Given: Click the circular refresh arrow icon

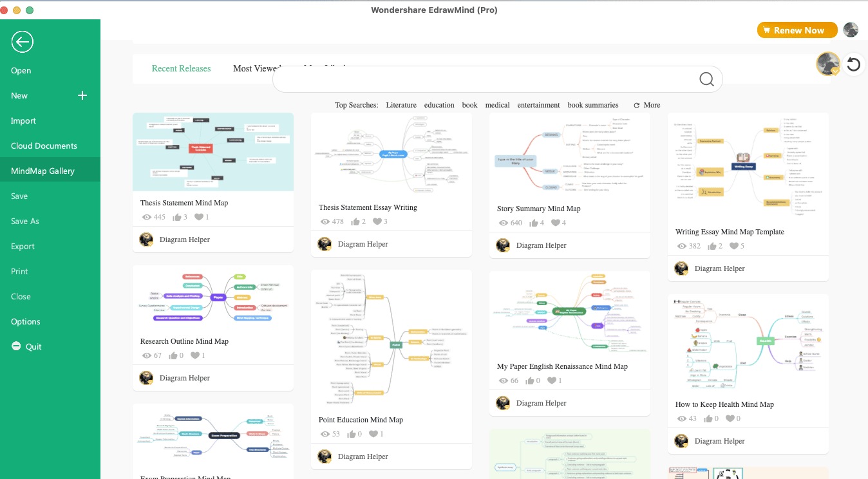Looking at the screenshot, I should 853,64.
